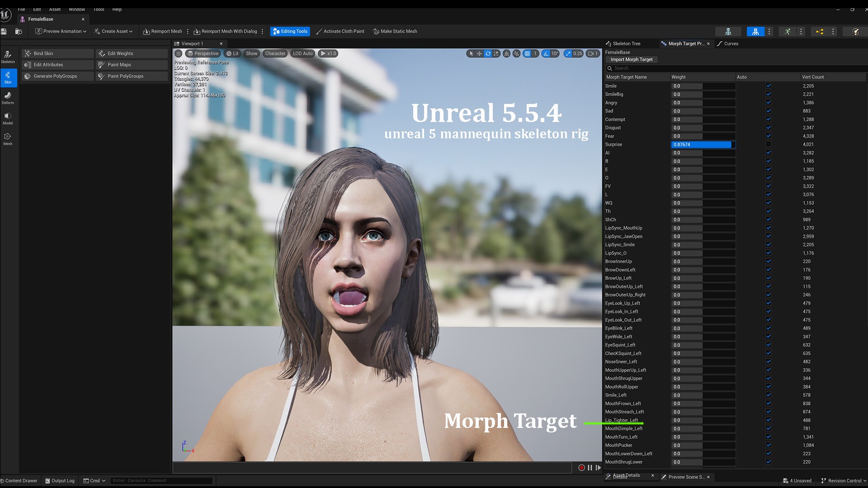The height and width of the screenshot is (488, 868).
Task: Toggle the Editing Tools button
Action: click(290, 31)
